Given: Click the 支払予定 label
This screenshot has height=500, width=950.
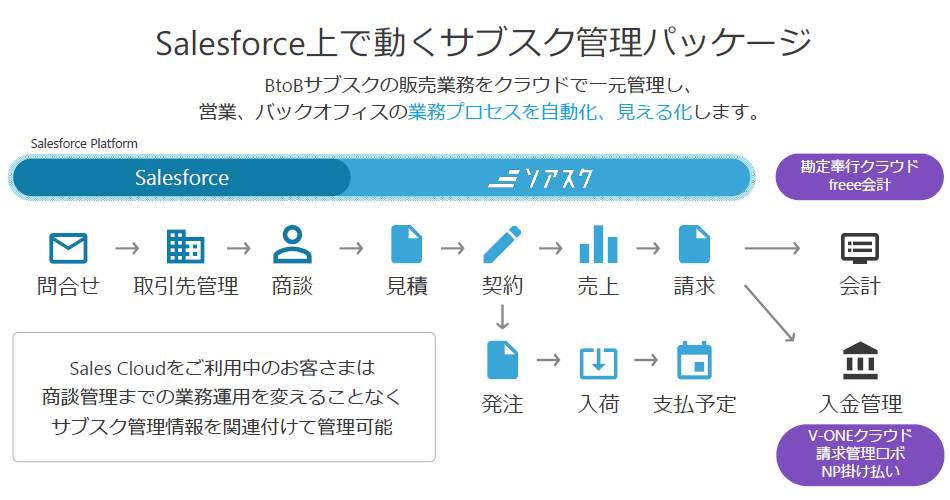Looking at the screenshot, I should [694, 404].
